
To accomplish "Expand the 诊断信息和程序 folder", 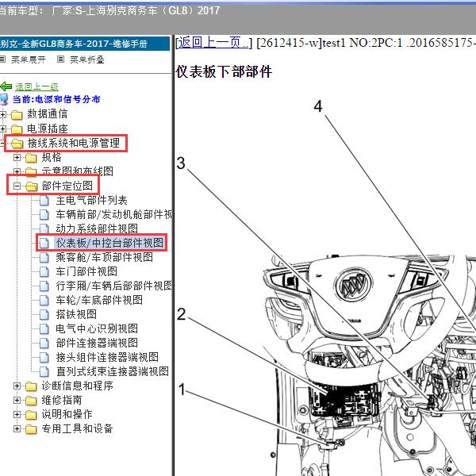I will 17,386.
